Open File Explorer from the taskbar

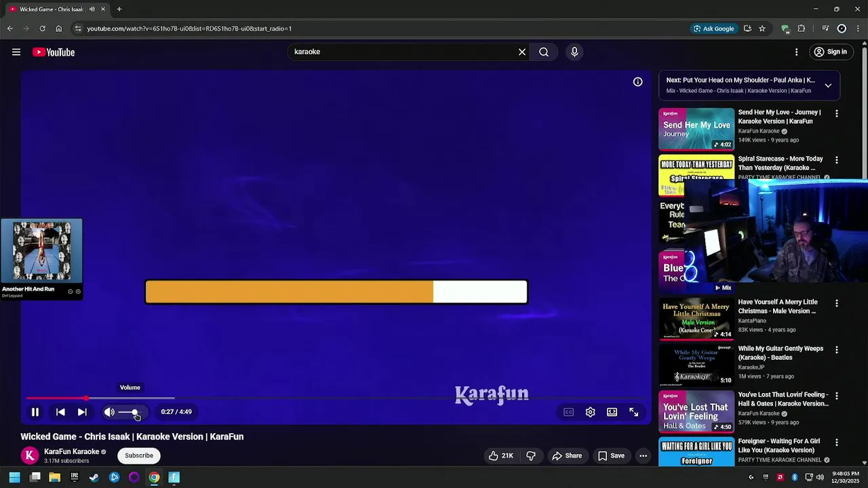(x=54, y=477)
